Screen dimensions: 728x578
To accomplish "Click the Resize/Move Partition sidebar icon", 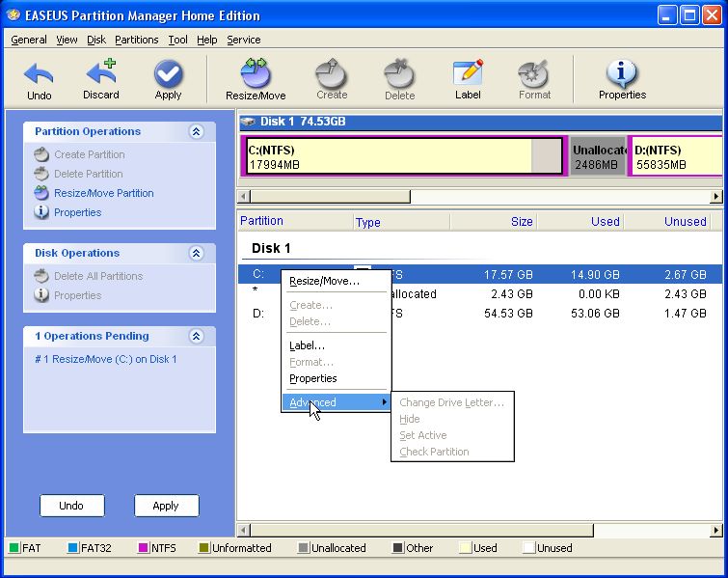I will tap(41, 193).
